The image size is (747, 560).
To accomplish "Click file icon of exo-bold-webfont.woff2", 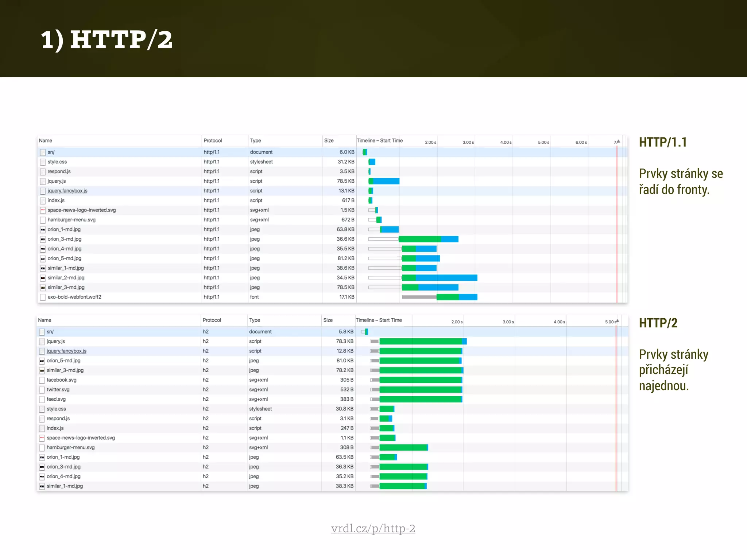I will [43, 297].
